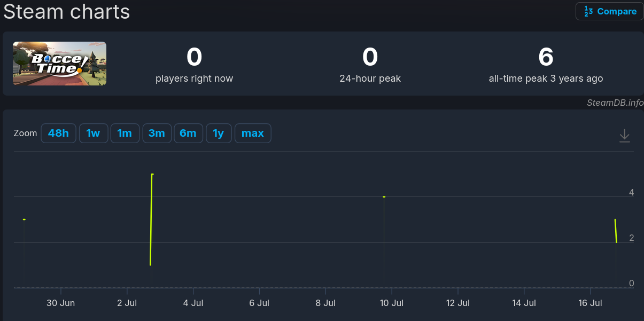This screenshot has height=321, width=644.
Task: Open the chart download menu icon
Action: [625, 136]
